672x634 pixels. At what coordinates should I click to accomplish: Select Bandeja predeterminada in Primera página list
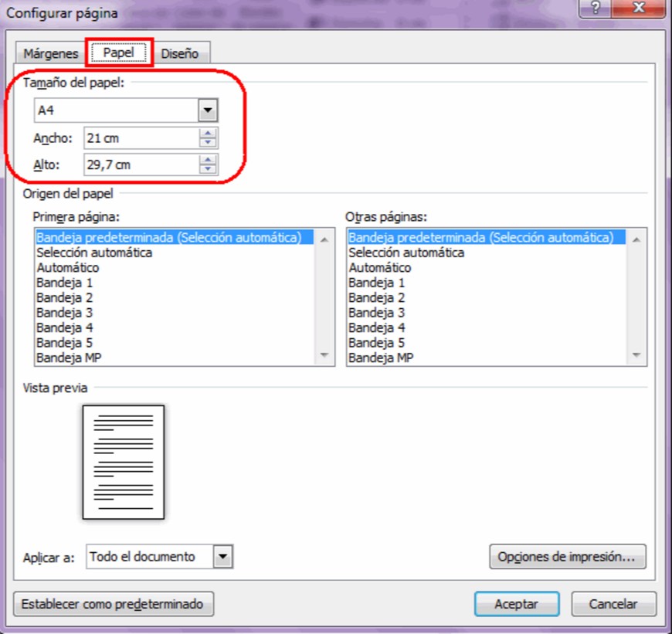pyautogui.click(x=175, y=237)
